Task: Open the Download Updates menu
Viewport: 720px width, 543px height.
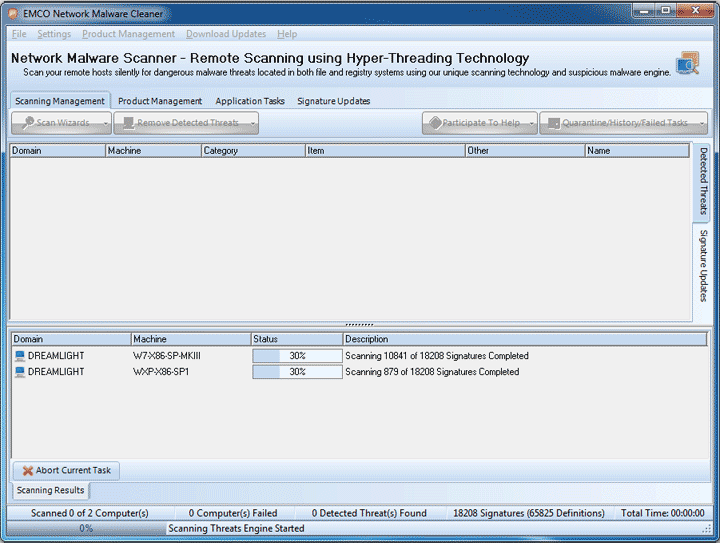Action: point(226,34)
